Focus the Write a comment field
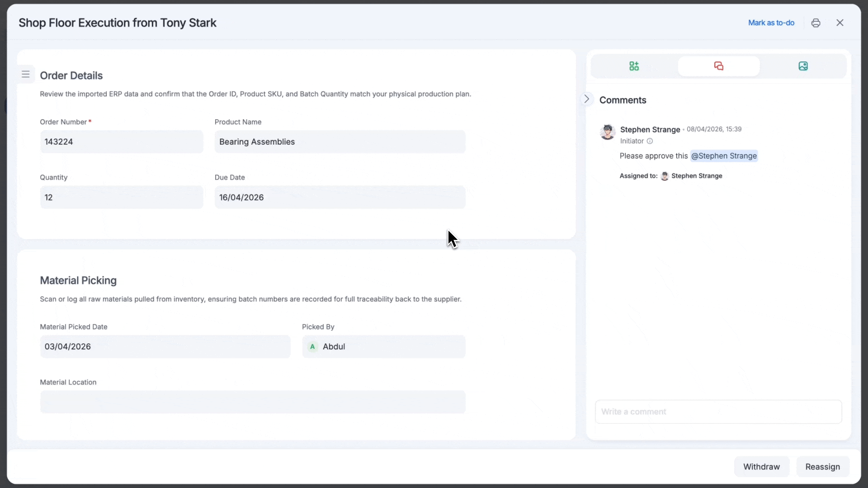Viewport: 868px width, 488px height. click(718, 412)
